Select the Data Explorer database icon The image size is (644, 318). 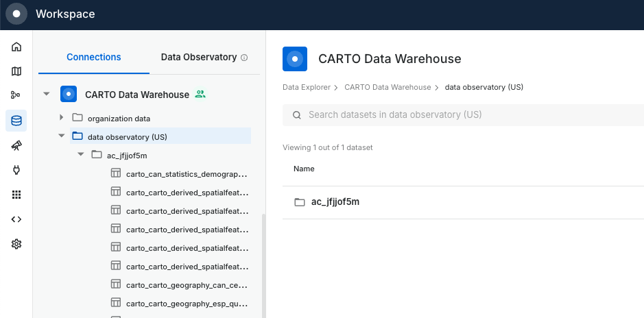tap(16, 121)
